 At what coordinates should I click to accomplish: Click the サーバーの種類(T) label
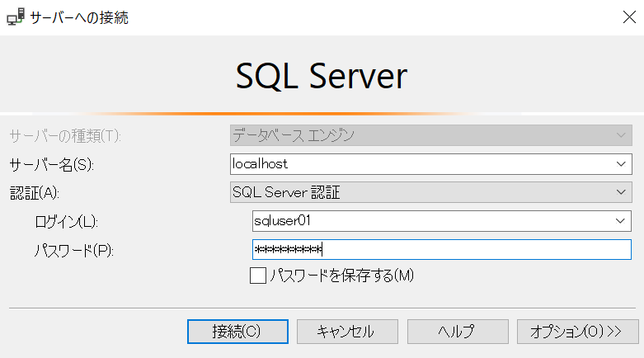(x=65, y=135)
